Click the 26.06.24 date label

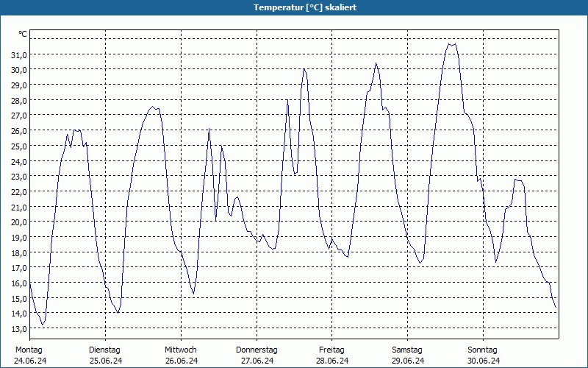[x=182, y=361]
